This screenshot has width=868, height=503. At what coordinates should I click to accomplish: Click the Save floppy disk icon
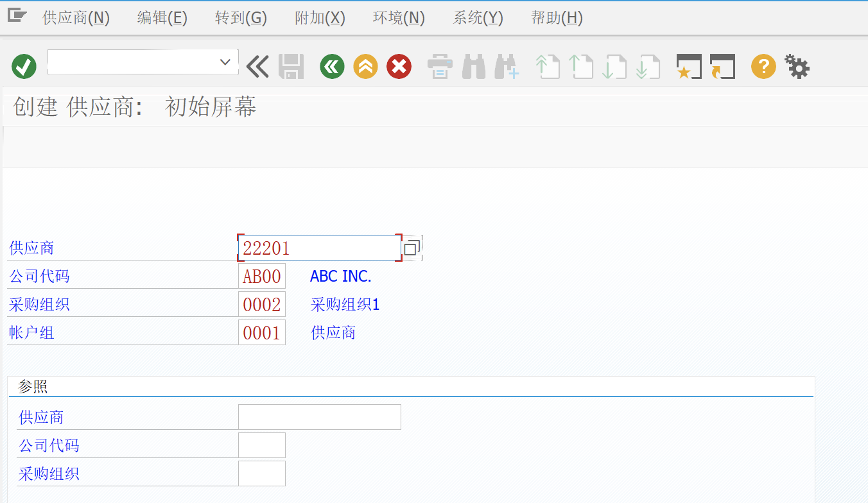tap(291, 66)
